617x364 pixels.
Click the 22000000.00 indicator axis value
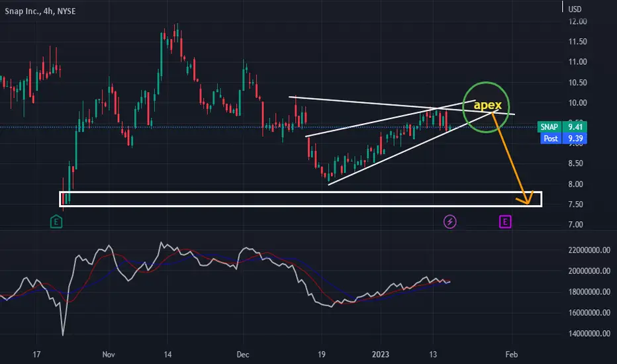tap(589, 250)
